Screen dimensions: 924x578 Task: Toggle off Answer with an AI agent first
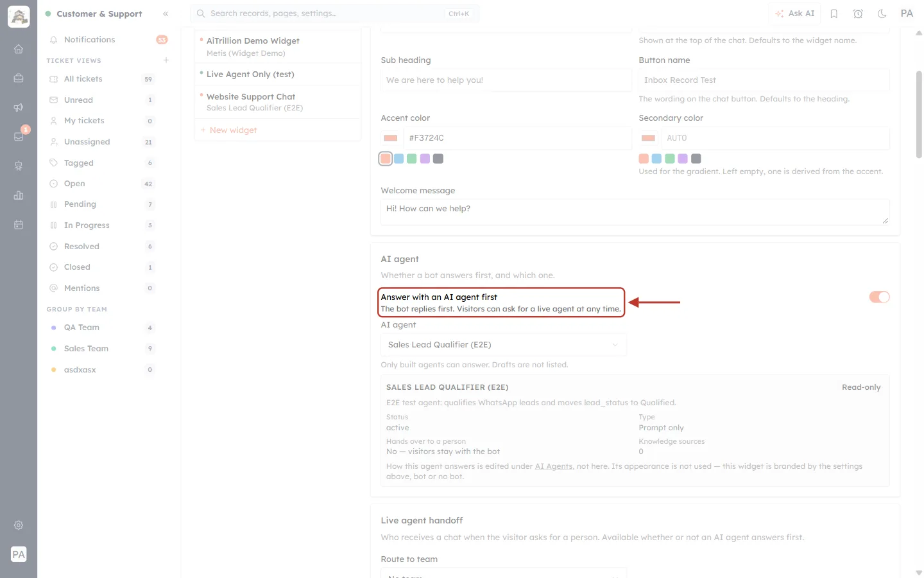coord(879,297)
